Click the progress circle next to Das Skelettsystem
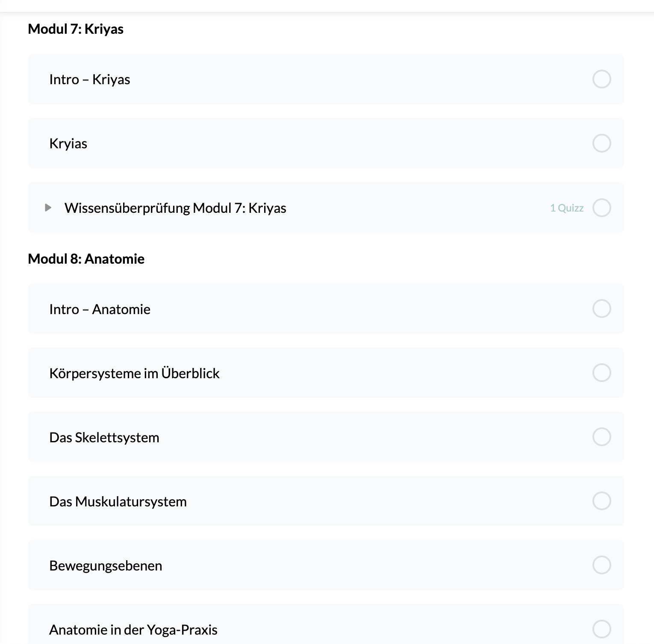This screenshot has width=654, height=644. (601, 437)
